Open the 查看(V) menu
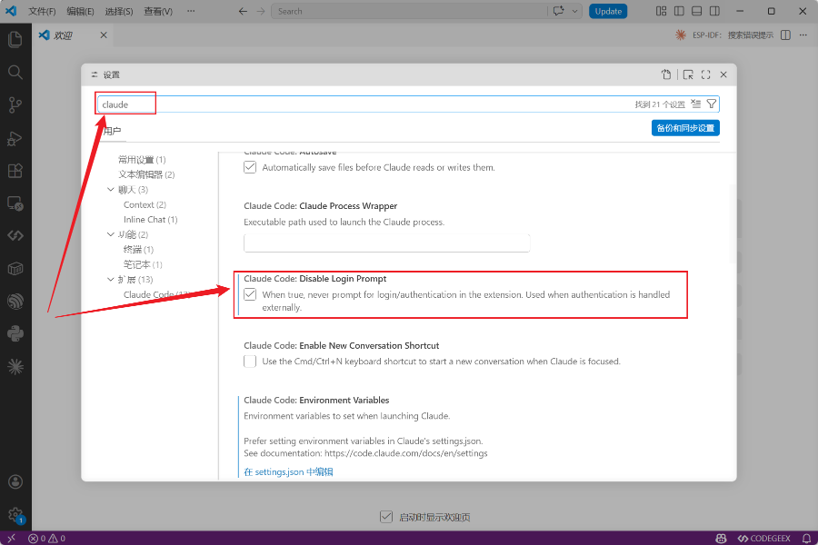The image size is (818, 545). point(158,11)
